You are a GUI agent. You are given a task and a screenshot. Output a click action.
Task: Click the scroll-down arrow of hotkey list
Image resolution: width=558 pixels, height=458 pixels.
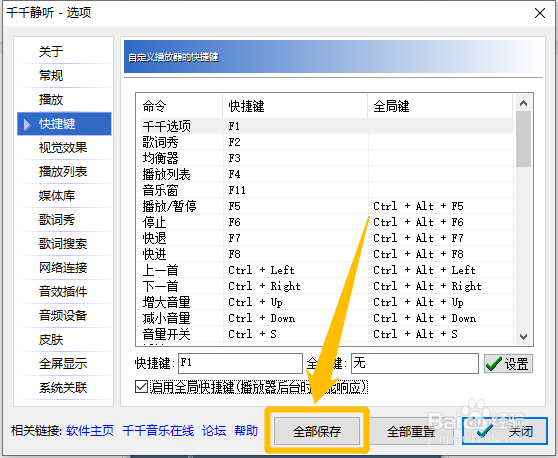523,336
